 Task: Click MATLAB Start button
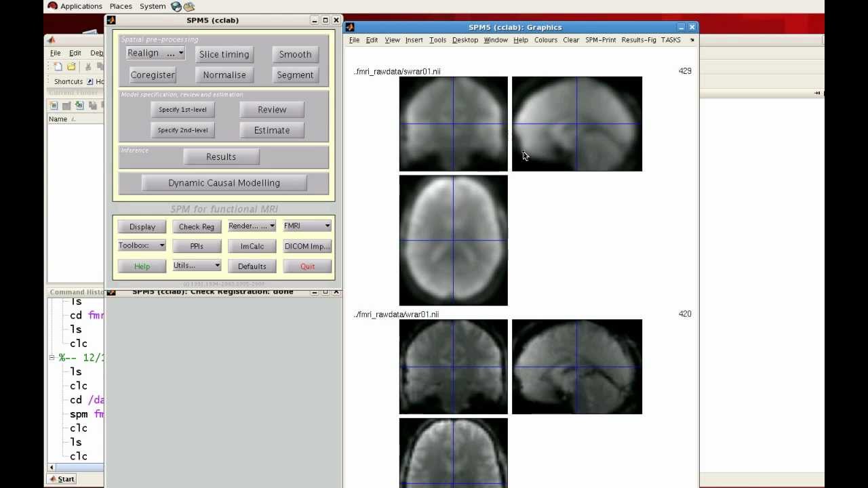(x=61, y=479)
